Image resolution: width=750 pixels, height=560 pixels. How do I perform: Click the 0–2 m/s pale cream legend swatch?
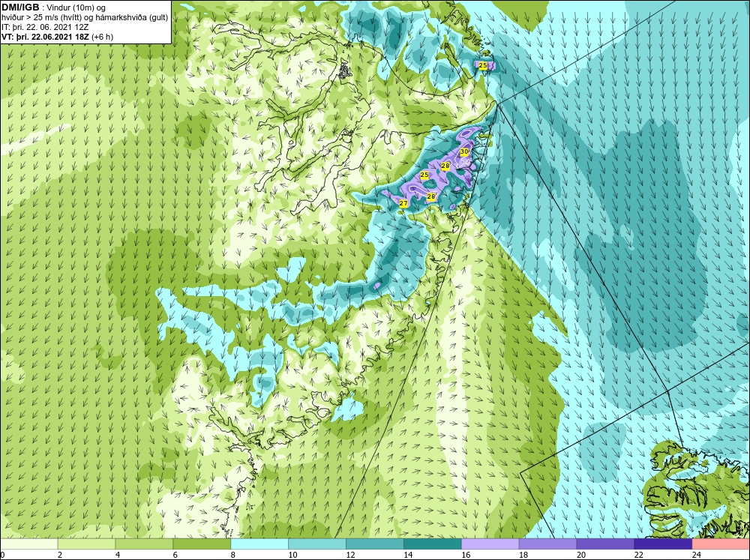pyautogui.click(x=28, y=544)
